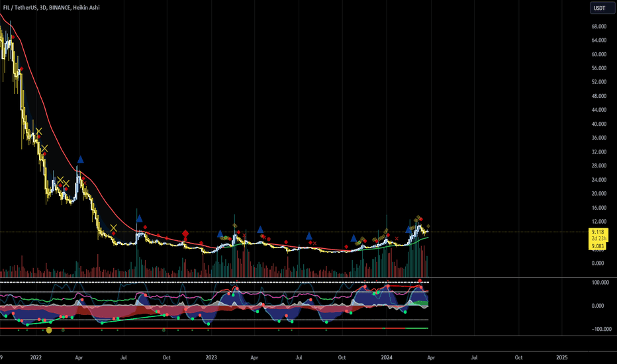Click the large red diamond near November 2022
This screenshot has width=617, height=364.
(185, 234)
